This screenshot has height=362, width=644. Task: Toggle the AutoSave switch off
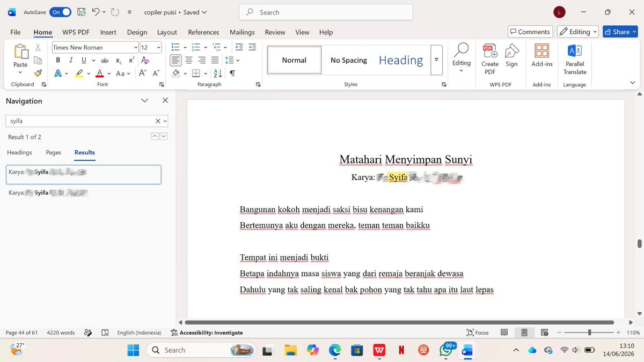[60, 12]
